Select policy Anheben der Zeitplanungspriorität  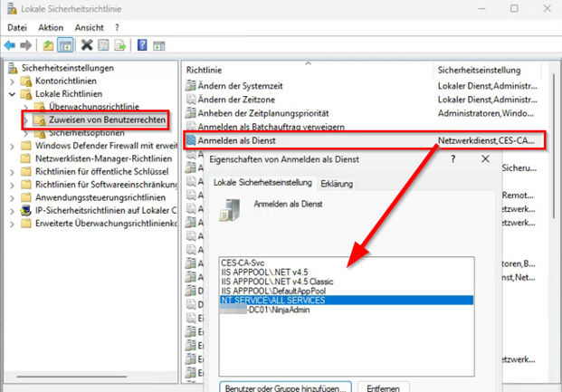[x=263, y=113]
